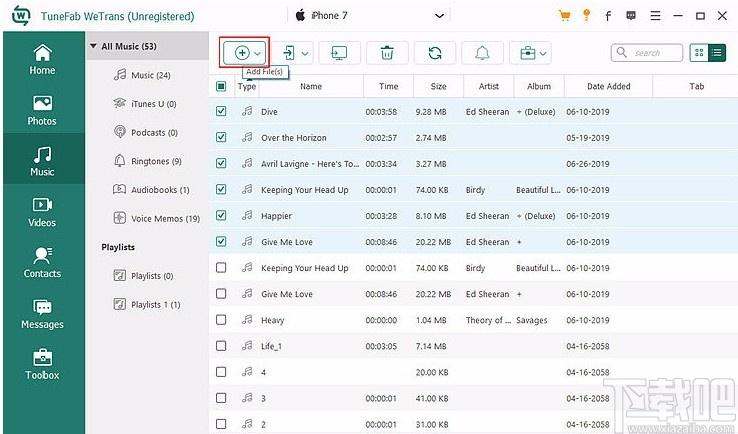
Task: Open the Toolbox section in sidebar
Action: point(42,365)
